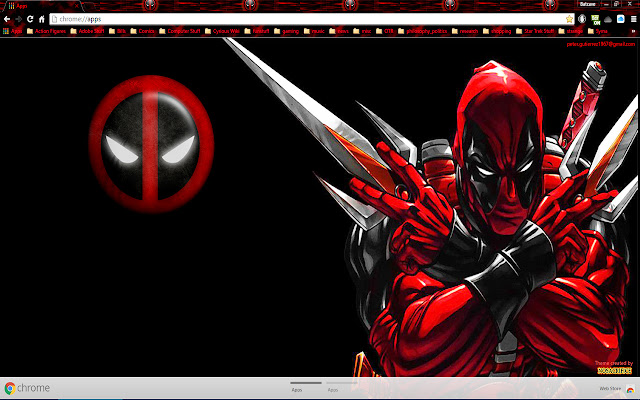Open the Comics bookmark folder
The height and width of the screenshot is (400, 640).
pos(142,31)
